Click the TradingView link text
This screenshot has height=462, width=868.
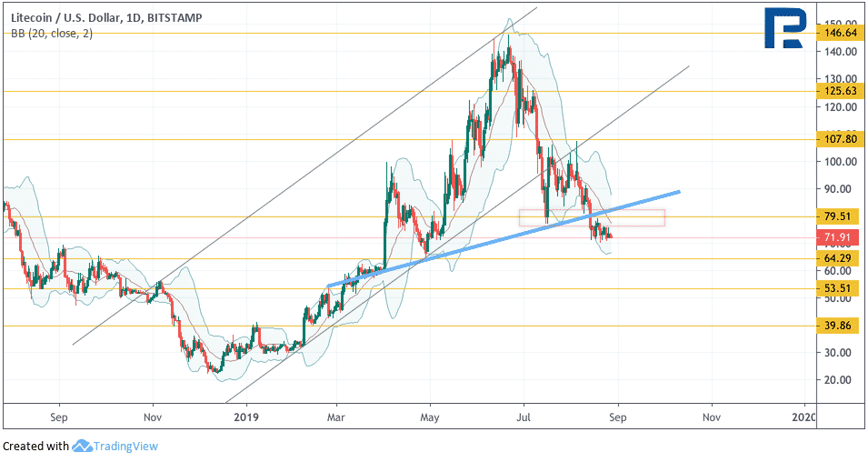[x=125, y=447]
